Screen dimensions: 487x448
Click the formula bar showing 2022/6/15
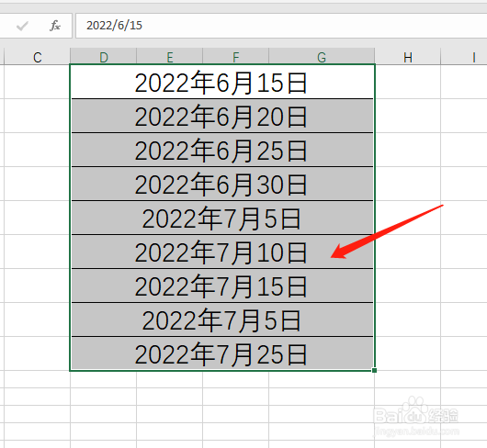coord(281,26)
